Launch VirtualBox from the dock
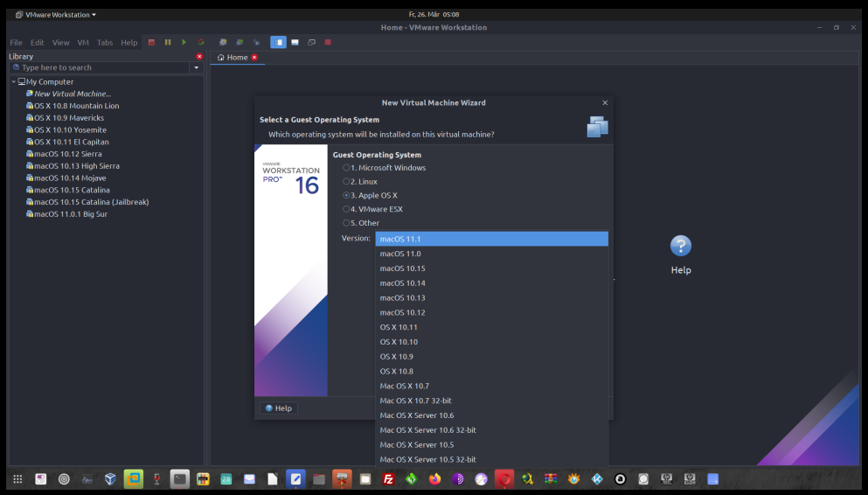The height and width of the screenshot is (495, 868). point(110,479)
